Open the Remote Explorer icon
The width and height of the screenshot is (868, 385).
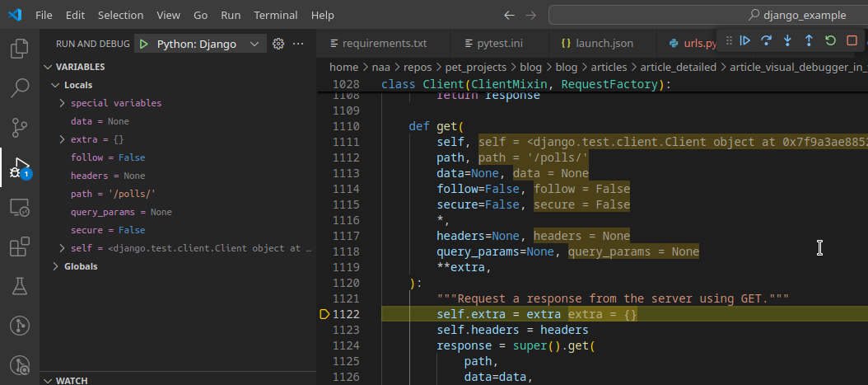click(20, 207)
